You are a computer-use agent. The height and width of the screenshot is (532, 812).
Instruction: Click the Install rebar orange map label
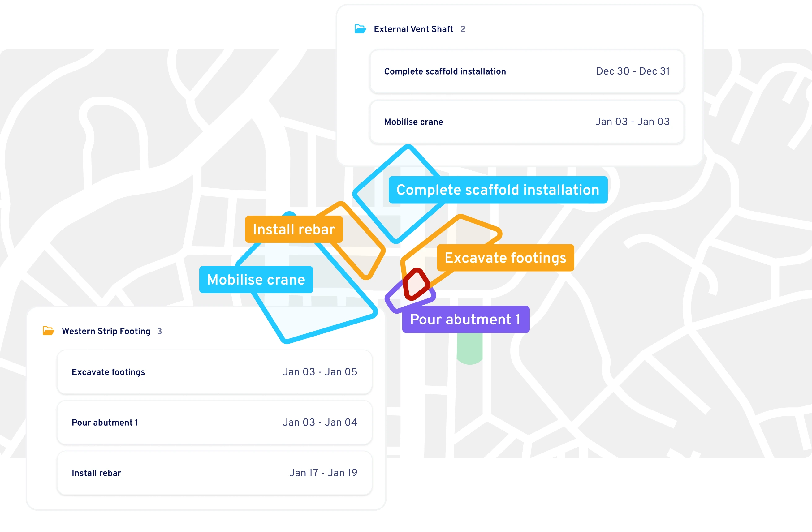(293, 229)
